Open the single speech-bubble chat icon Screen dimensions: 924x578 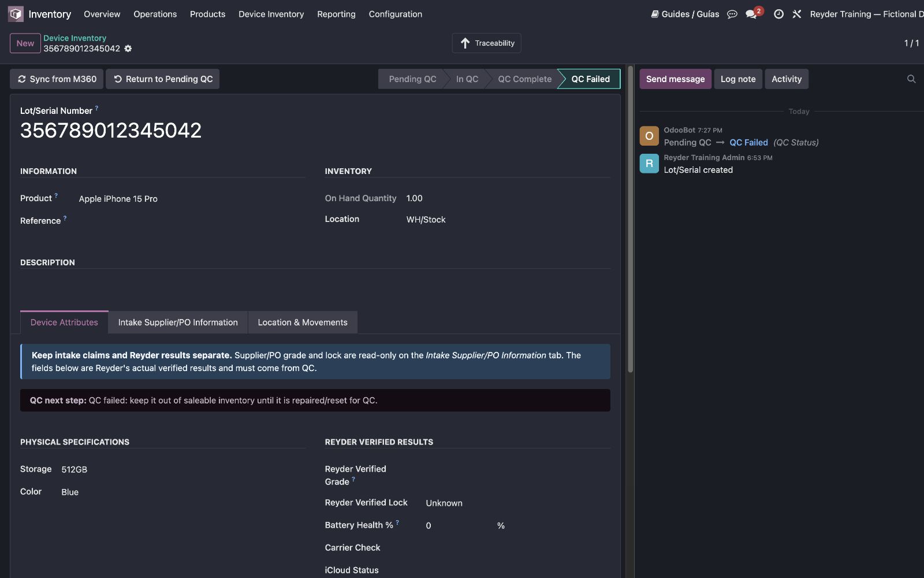(732, 14)
